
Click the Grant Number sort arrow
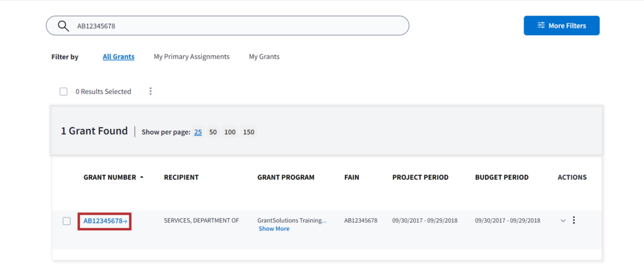click(x=142, y=177)
